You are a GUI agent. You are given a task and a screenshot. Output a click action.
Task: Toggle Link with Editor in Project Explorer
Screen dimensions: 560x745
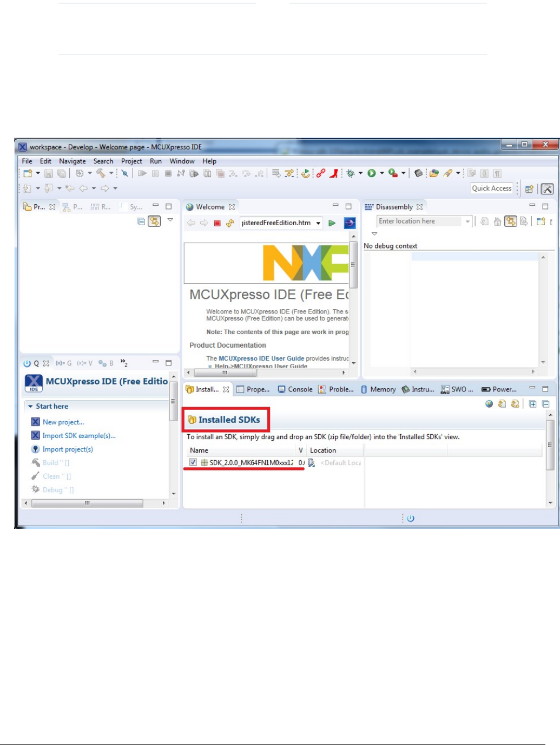(x=154, y=221)
